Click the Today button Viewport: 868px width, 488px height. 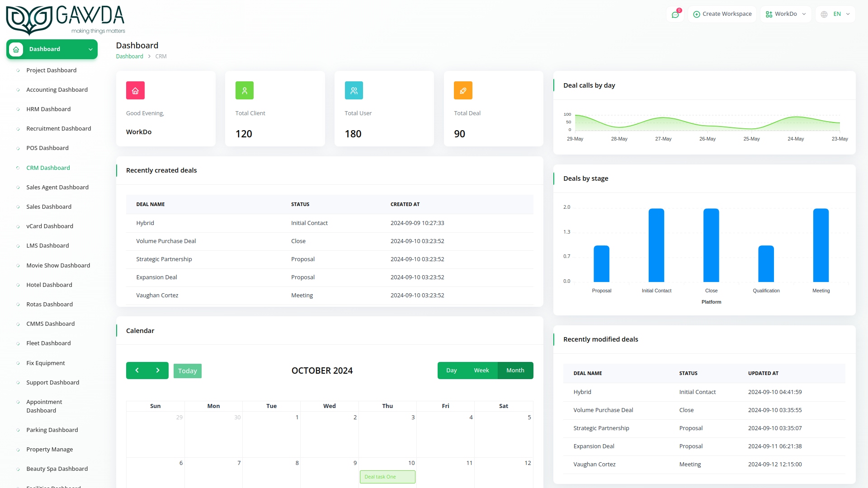coord(188,371)
